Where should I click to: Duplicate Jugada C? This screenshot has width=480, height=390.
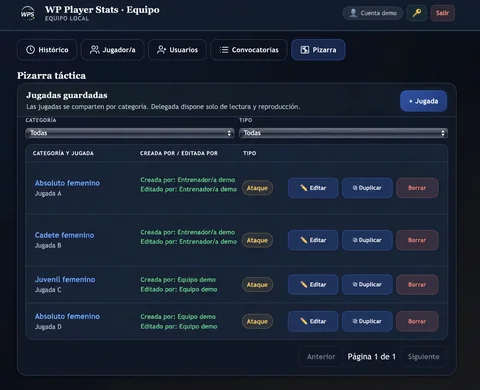367,285
